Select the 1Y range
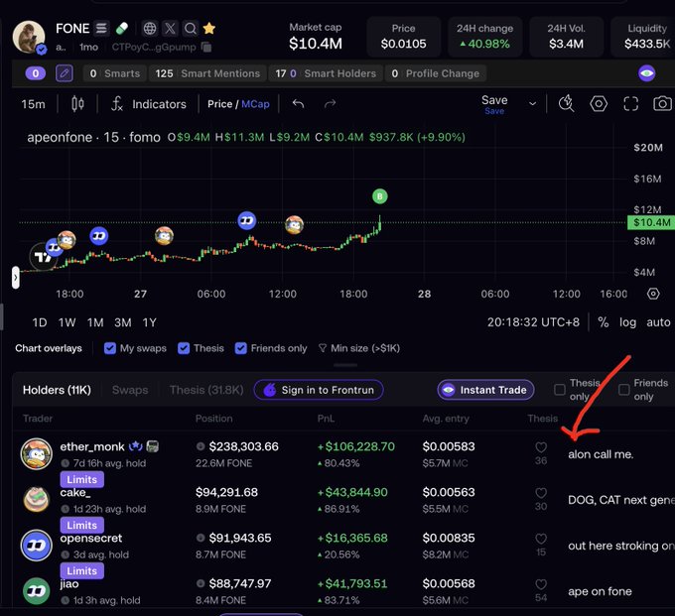This screenshot has height=616, width=675. (x=149, y=322)
